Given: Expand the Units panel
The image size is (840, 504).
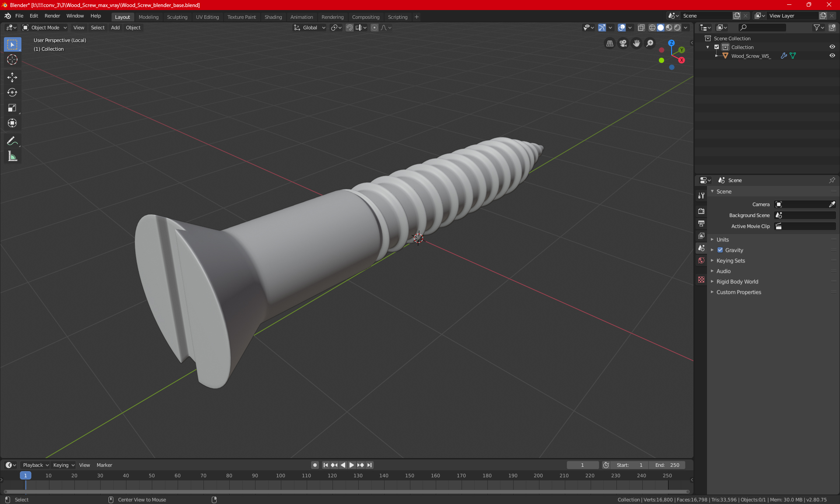Looking at the screenshot, I should [722, 240].
